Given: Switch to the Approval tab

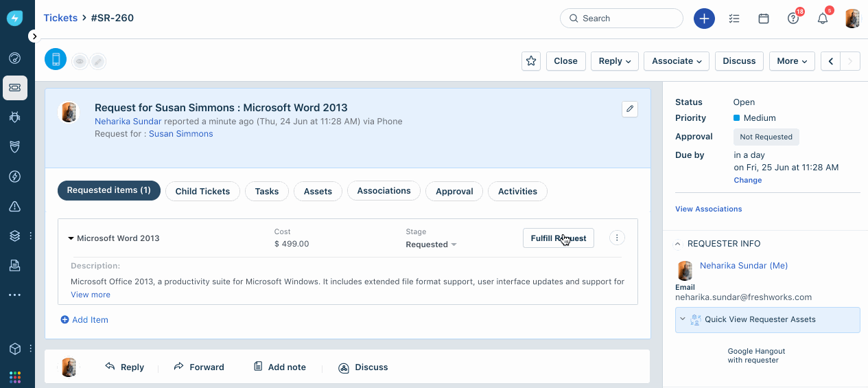Looking at the screenshot, I should [x=454, y=191].
